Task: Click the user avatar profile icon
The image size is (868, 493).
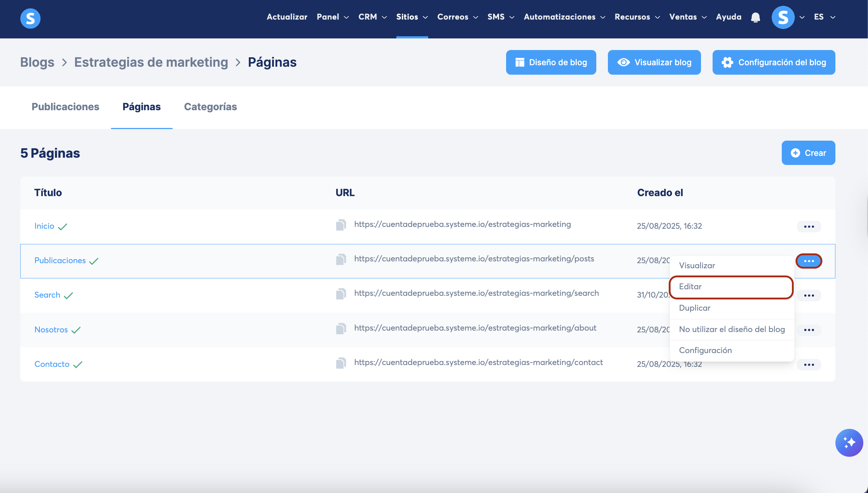Action: 783,17
